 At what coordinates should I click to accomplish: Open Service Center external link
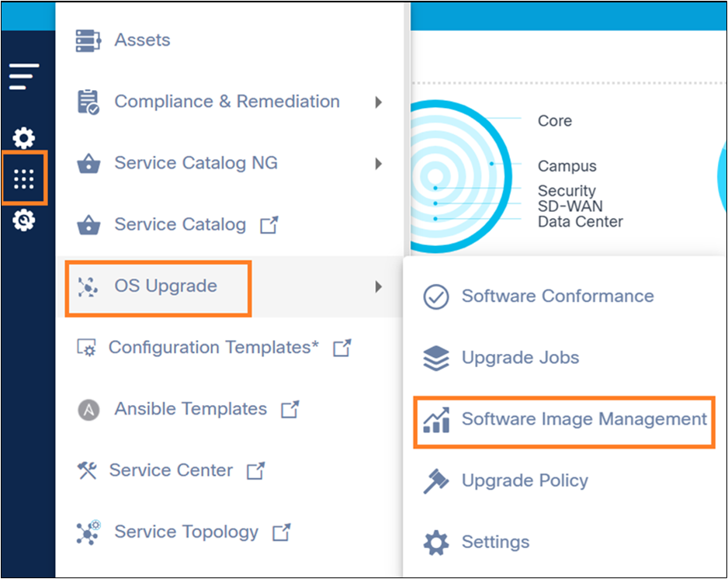coord(255,470)
